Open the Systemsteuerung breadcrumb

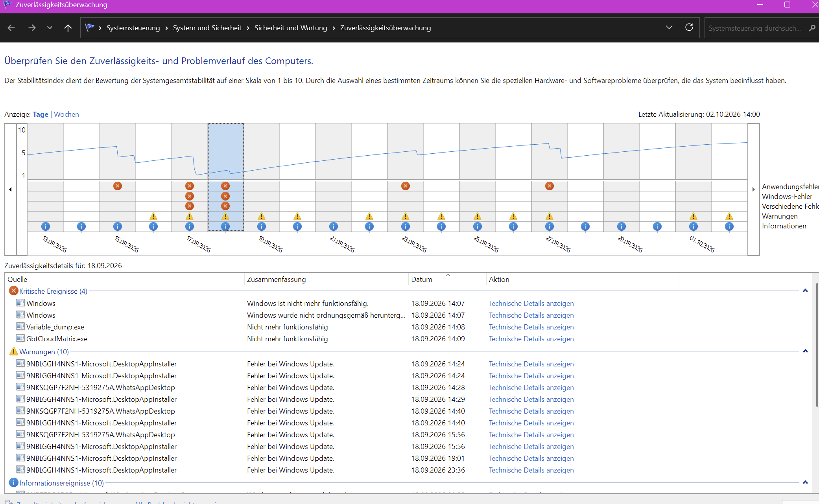click(133, 28)
